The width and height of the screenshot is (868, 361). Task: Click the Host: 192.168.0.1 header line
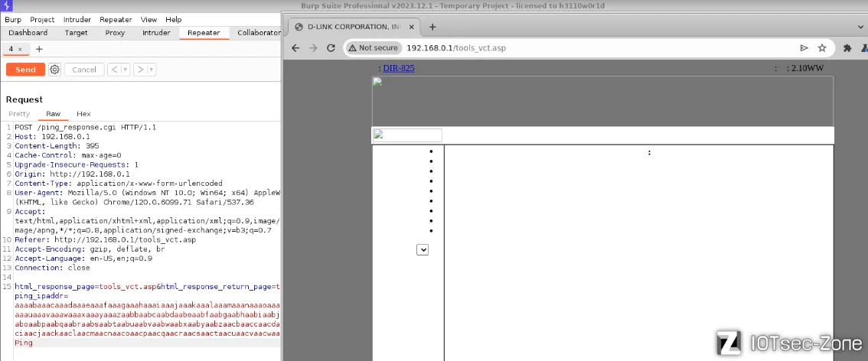(x=52, y=137)
